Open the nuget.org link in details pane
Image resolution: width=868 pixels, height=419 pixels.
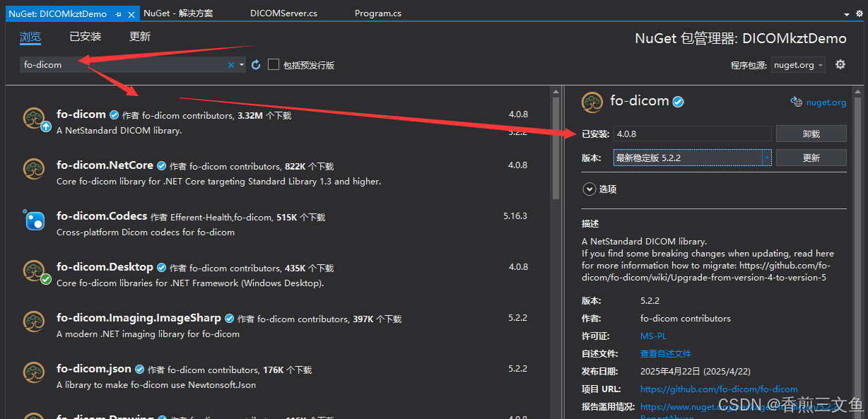click(x=826, y=102)
